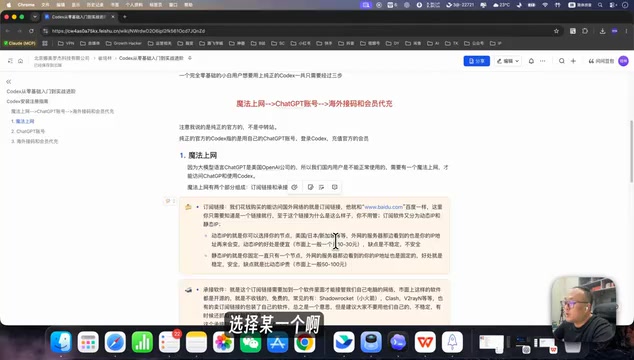Click the emoji reaction icon in floating toolbar
Screen dimensions: 634x360
coord(294,187)
